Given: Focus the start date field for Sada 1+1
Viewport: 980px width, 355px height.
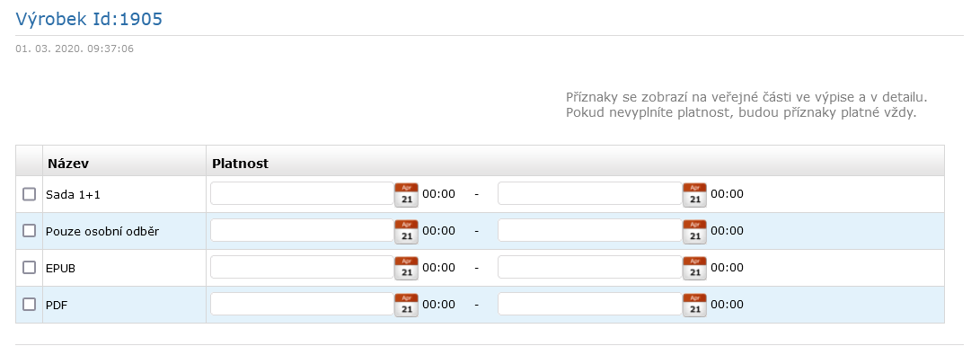Looking at the screenshot, I should point(303,194).
